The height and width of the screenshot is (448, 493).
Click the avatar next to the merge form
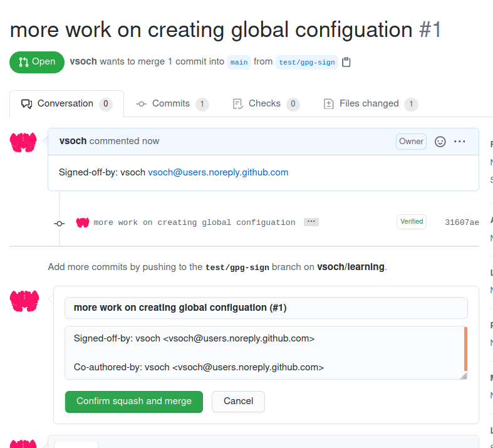[x=24, y=301]
